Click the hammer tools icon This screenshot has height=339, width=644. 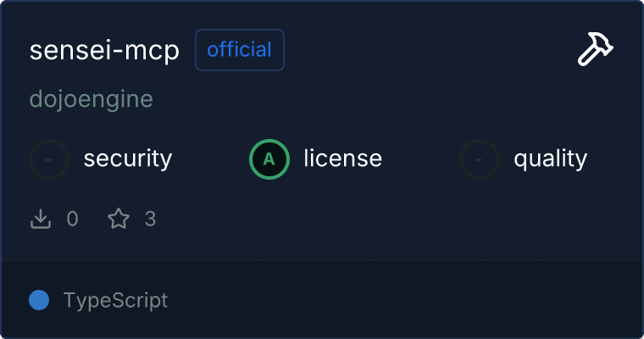(595, 51)
